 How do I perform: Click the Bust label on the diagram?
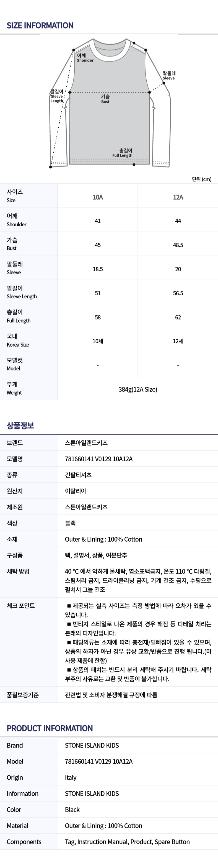coord(105,99)
